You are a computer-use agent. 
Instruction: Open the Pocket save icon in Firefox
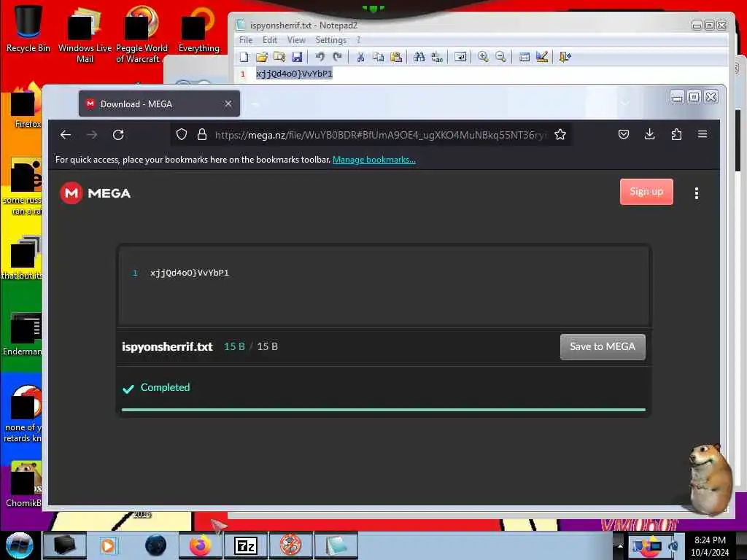tap(624, 135)
